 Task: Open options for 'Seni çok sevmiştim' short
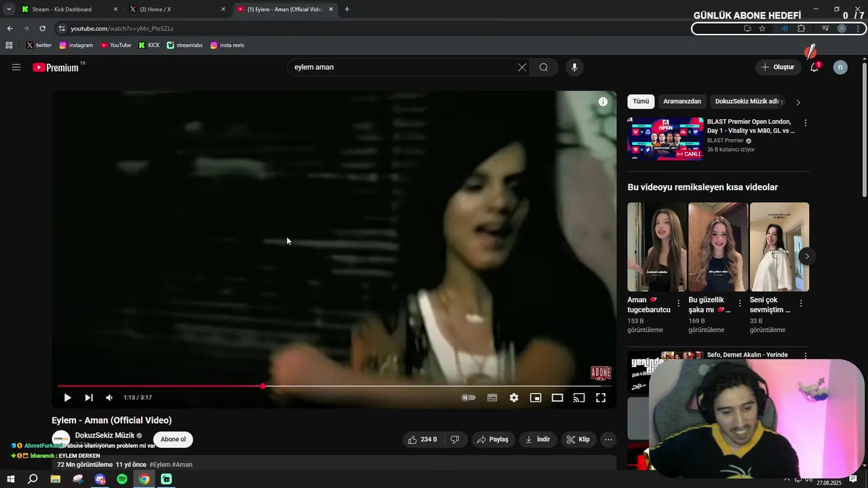pos(801,304)
